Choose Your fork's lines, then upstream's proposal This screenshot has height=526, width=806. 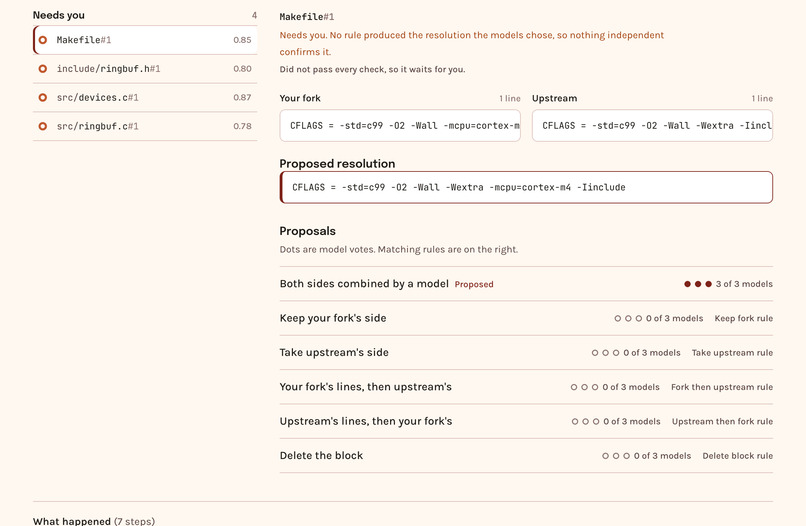click(x=526, y=387)
